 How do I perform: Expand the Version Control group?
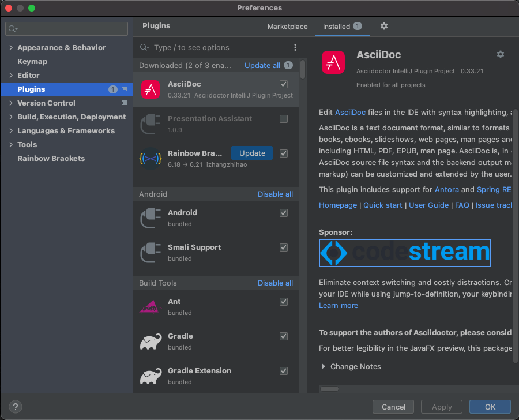11,103
